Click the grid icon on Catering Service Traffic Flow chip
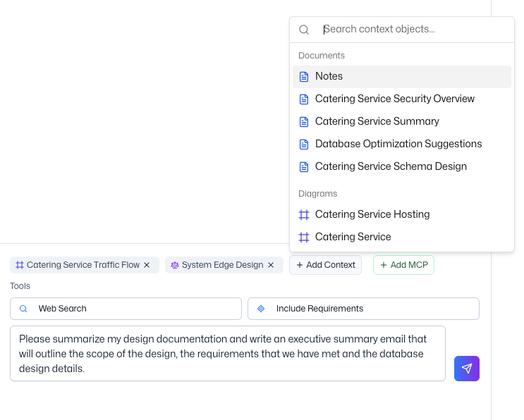Image resolution: width=524 pixels, height=420 pixels. 20,265
